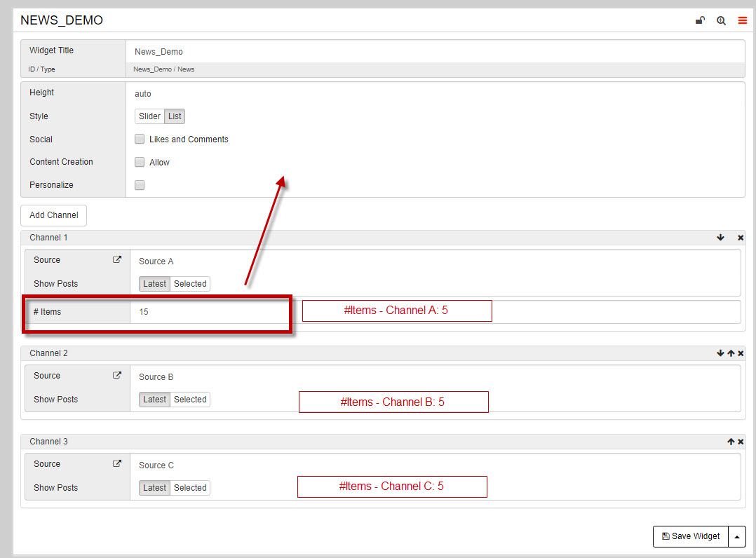The height and width of the screenshot is (558, 756).
Task: Remove Channel 1 with the X icon
Action: tap(741, 238)
